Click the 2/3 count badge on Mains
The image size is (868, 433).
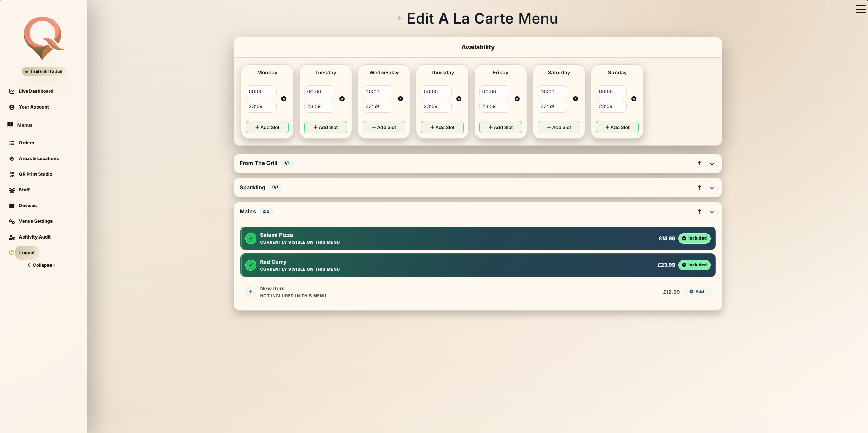click(266, 212)
